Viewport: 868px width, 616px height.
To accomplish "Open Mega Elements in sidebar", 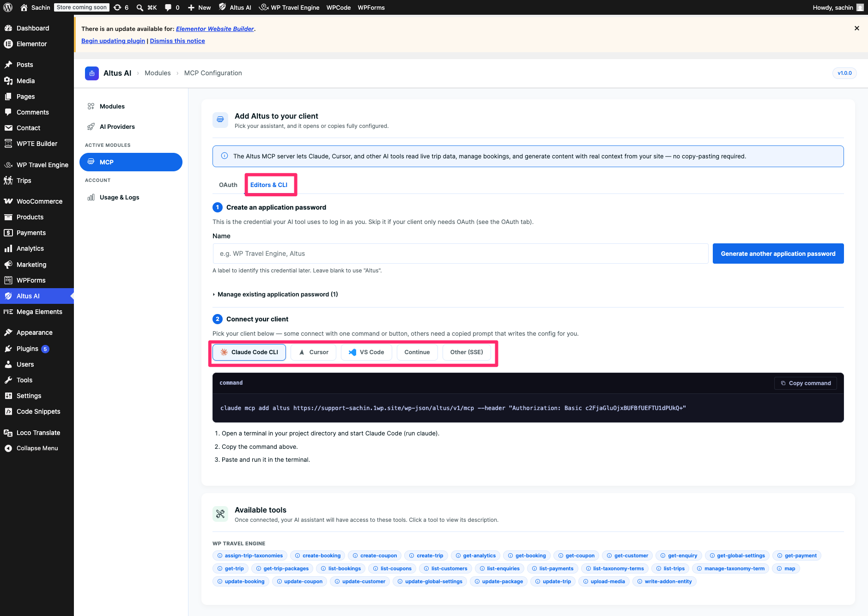I will click(37, 312).
